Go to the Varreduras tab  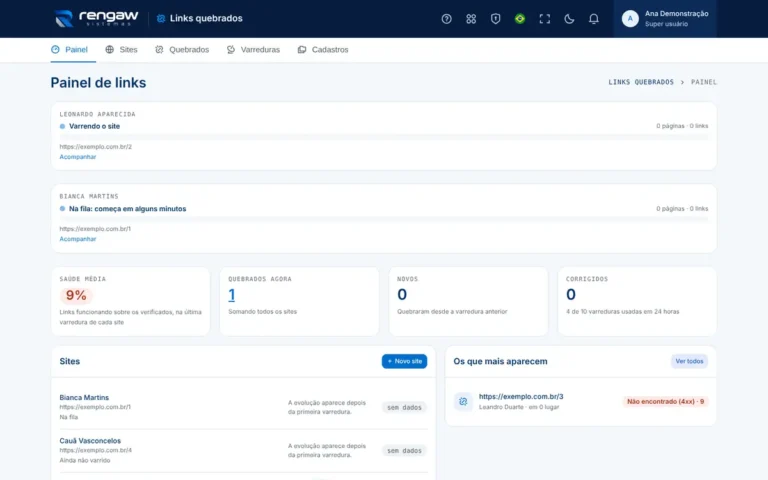coord(253,49)
